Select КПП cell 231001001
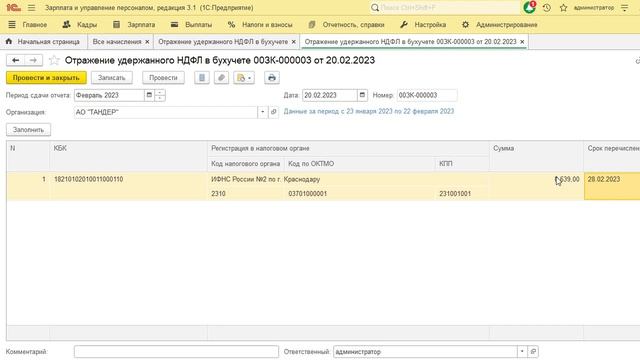 click(x=462, y=193)
